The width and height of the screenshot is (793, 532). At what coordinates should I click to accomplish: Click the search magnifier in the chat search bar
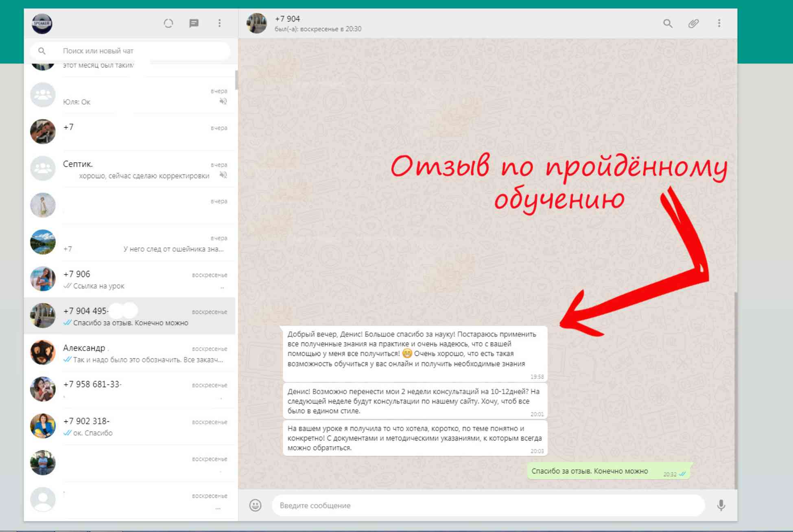coord(42,51)
